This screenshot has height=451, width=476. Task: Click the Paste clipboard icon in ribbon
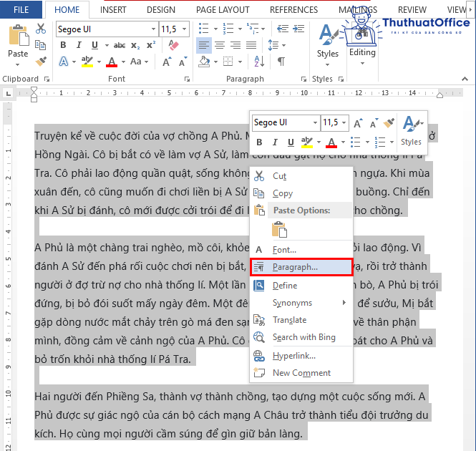(x=19, y=35)
